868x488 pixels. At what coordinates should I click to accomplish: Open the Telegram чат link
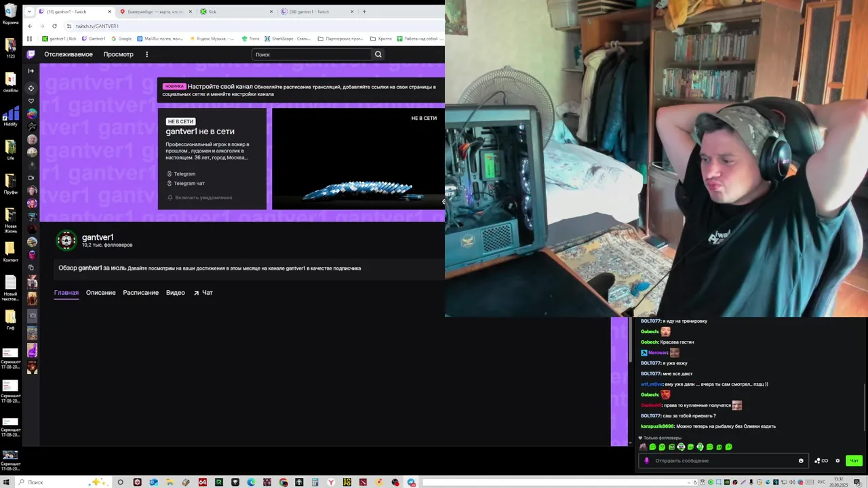tap(186, 183)
